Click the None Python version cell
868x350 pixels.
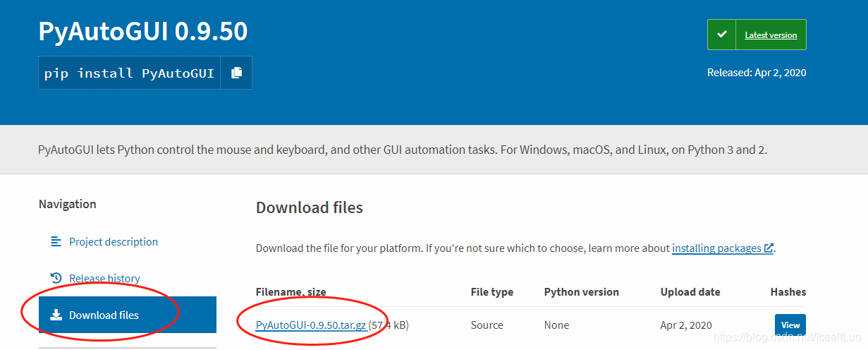(556, 325)
